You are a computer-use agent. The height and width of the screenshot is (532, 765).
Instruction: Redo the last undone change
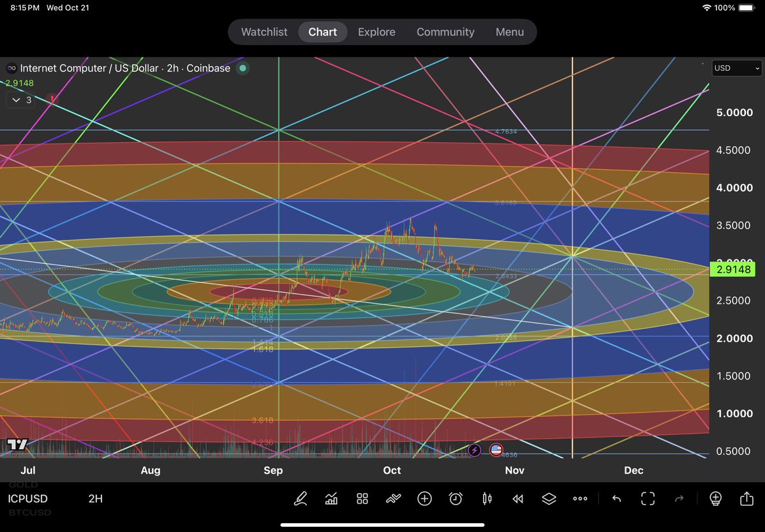pos(679,498)
